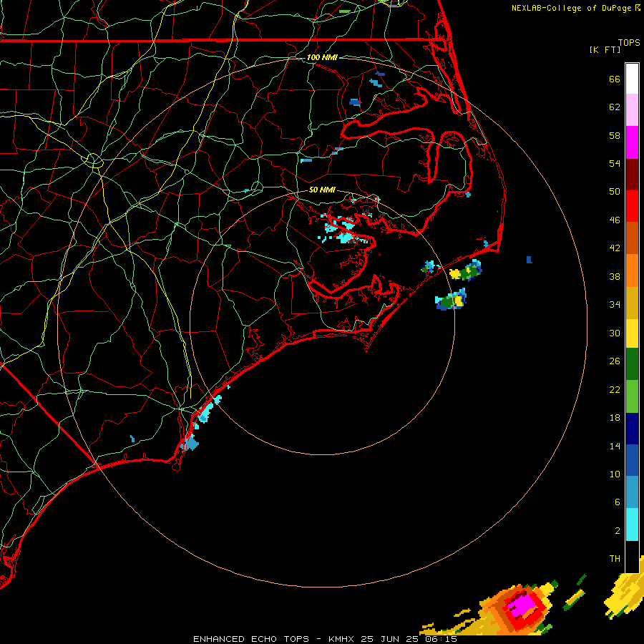Click legend value "42"

pyautogui.click(x=615, y=248)
